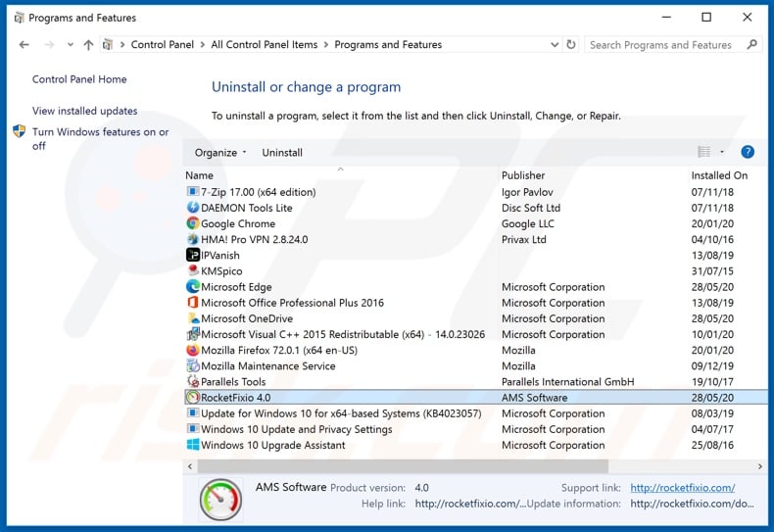The width and height of the screenshot is (774, 532).
Task: Click the Google Chrome program icon
Action: 193,223
